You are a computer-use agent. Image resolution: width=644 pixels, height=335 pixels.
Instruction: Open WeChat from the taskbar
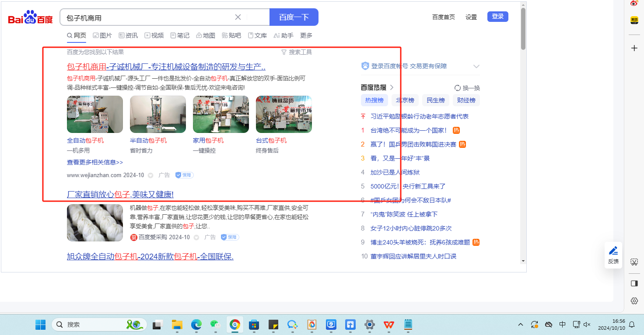pyautogui.click(x=214, y=325)
